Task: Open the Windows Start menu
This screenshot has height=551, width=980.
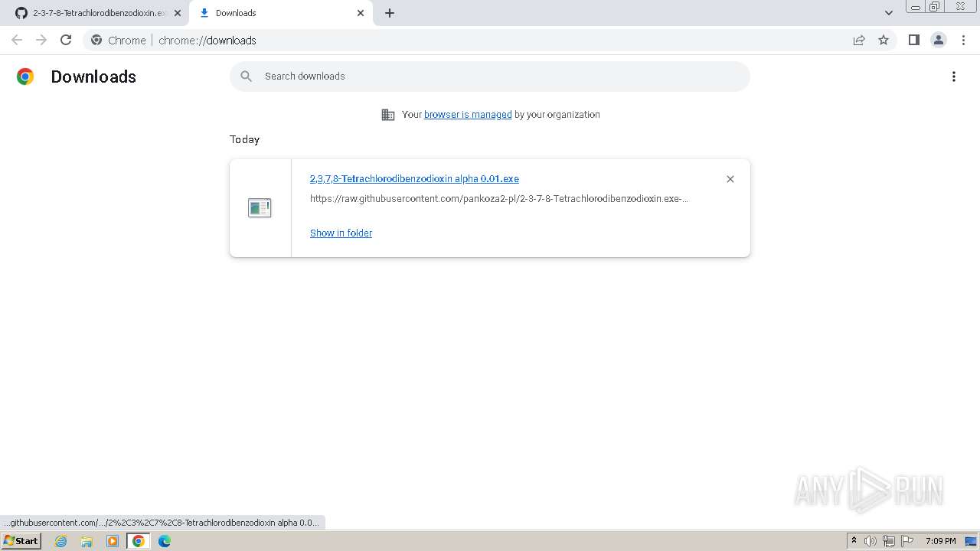Action: pos(21,541)
